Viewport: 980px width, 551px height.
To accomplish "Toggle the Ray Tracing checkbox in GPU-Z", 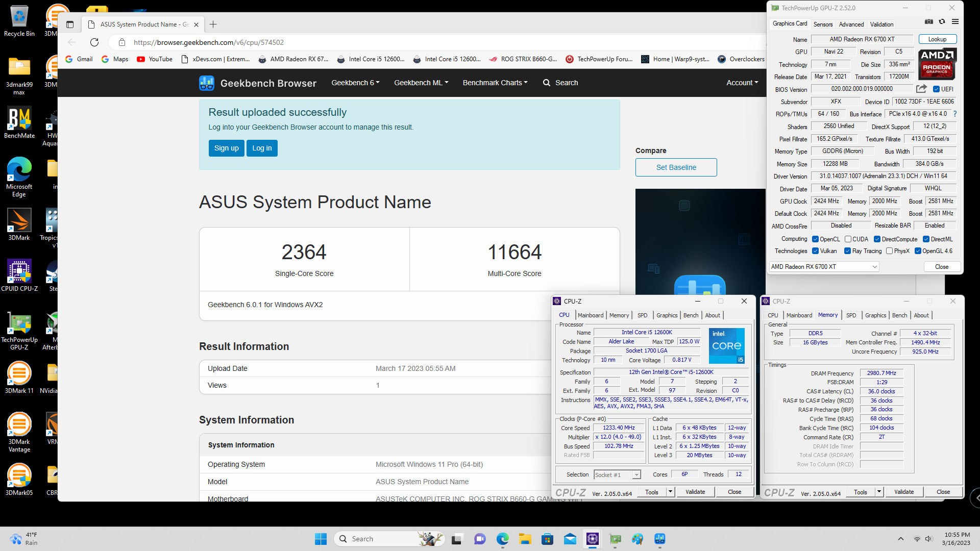I will 847,251.
